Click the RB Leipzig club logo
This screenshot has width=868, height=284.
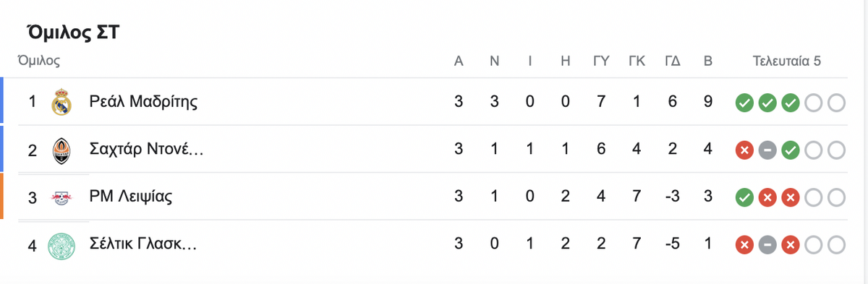pyautogui.click(x=61, y=197)
